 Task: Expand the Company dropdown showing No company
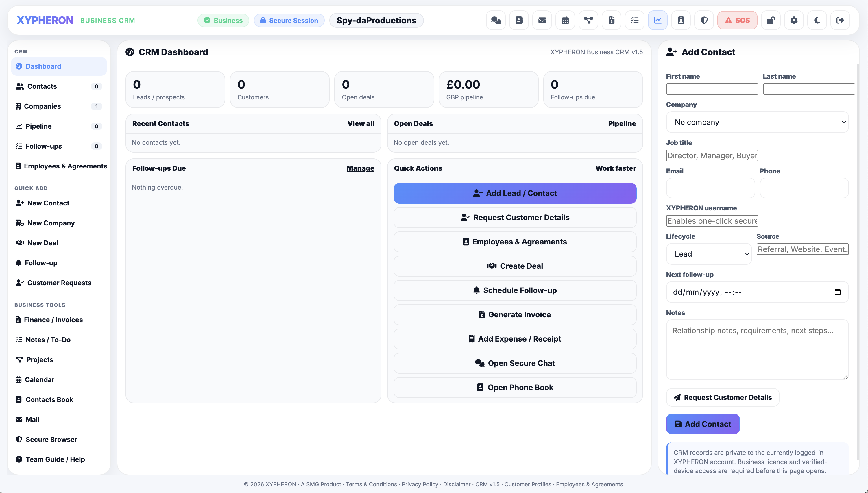click(757, 122)
